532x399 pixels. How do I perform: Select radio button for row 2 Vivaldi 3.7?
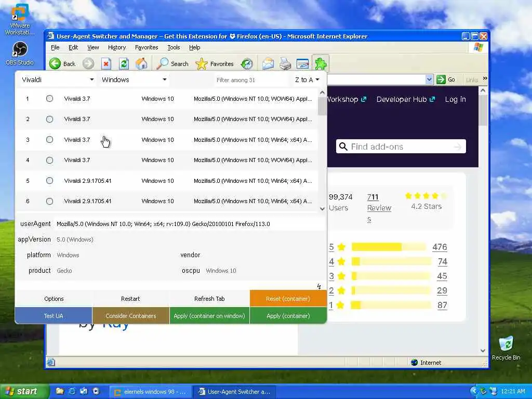click(x=49, y=119)
